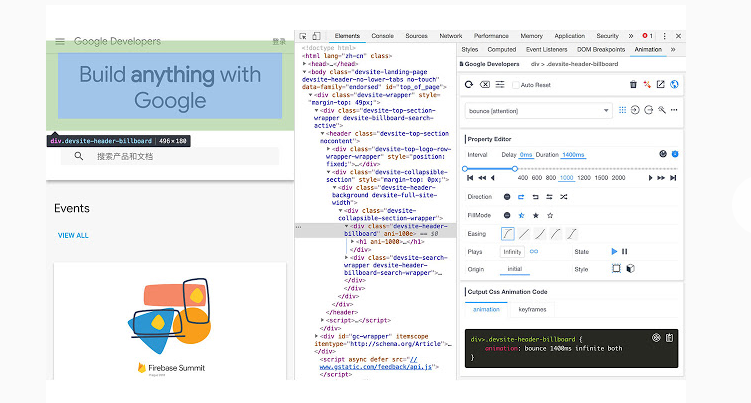Expand the gc-wrapper div node

[316, 336]
